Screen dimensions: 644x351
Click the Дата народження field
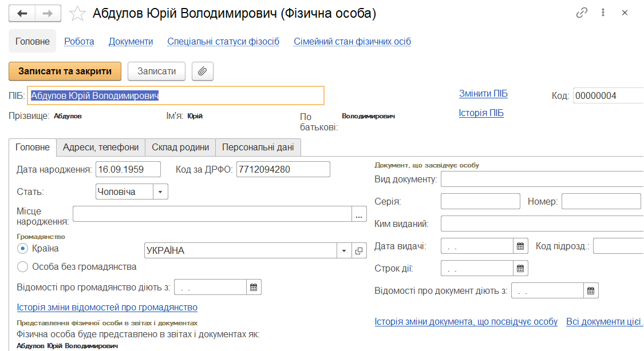pos(128,169)
